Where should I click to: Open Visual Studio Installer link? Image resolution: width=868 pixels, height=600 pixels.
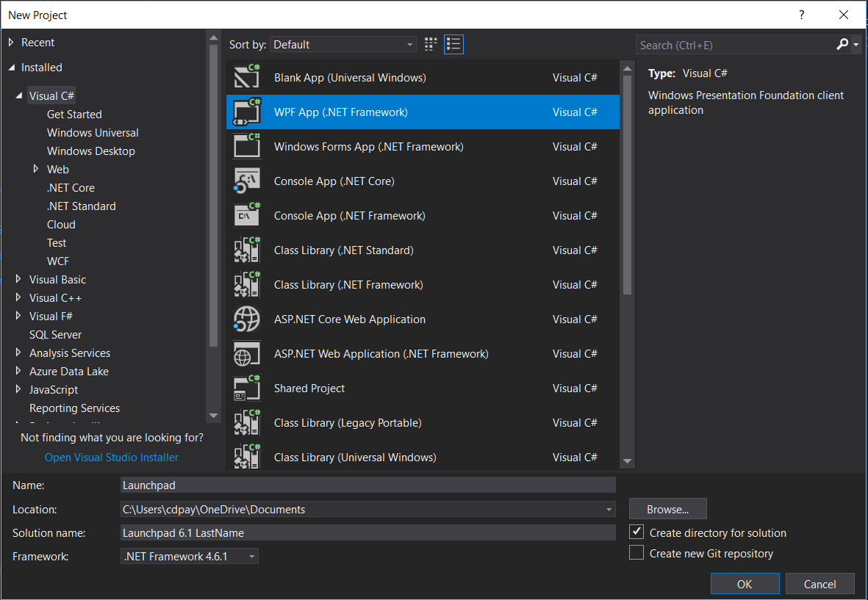(111, 457)
